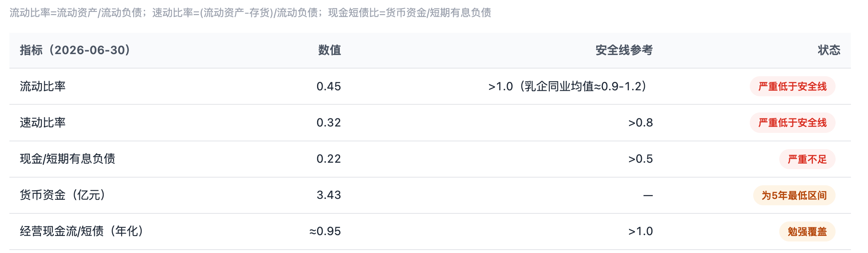This screenshot has height=253, width=868.
Task: Select the 速动比率 row label
Action: (x=43, y=123)
